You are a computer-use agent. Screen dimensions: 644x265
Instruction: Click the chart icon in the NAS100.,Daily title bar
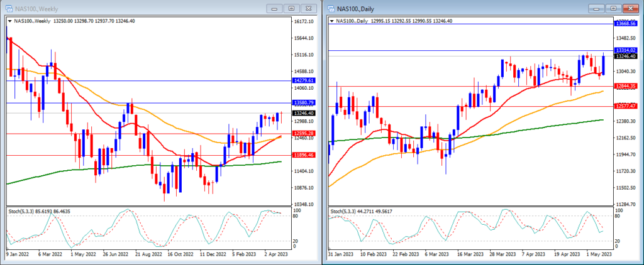click(331, 9)
